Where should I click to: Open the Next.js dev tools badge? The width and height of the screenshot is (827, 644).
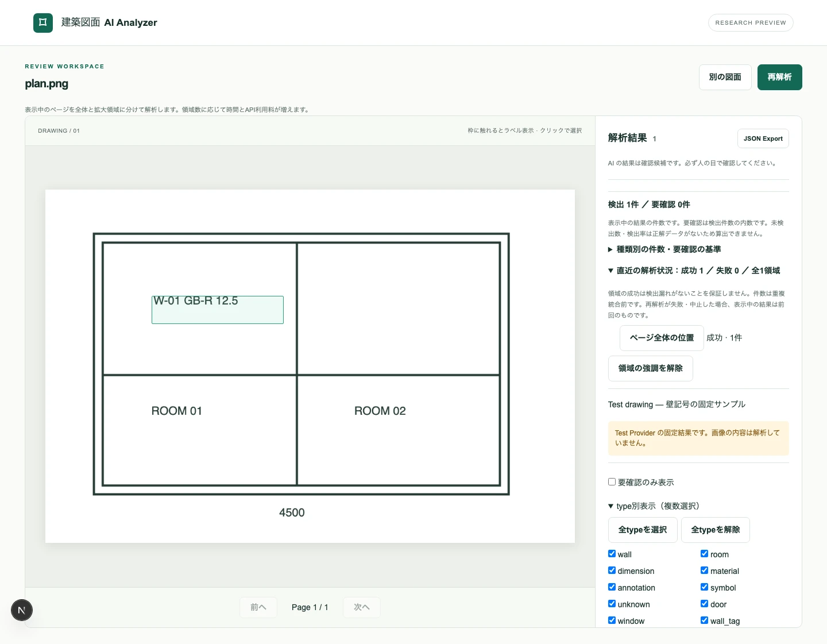[x=22, y=610]
